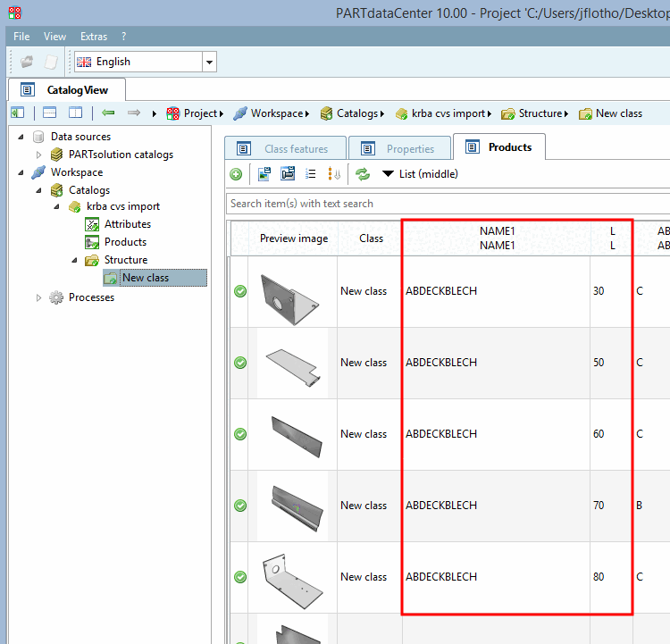Click the green refresh arrows icon

(x=363, y=174)
